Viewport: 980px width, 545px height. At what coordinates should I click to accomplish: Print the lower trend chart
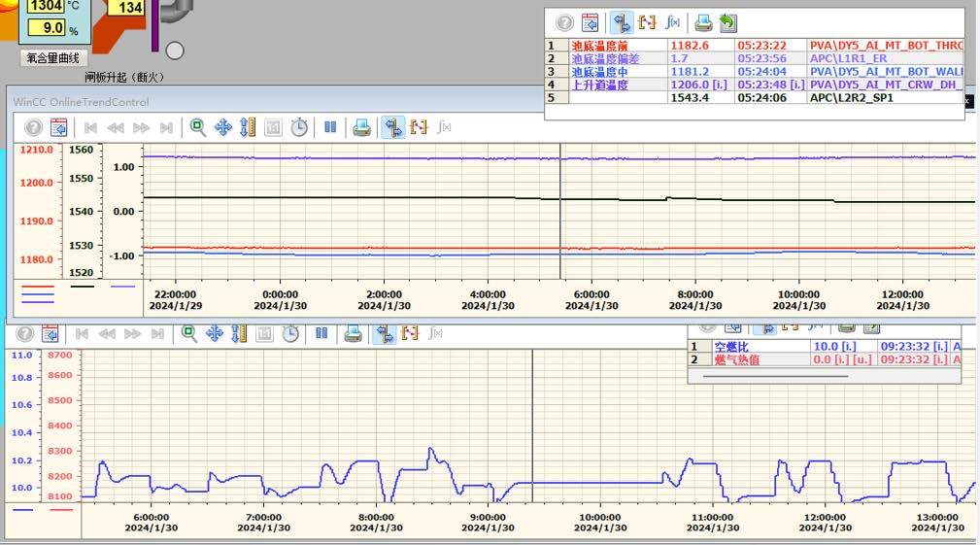coord(353,334)
